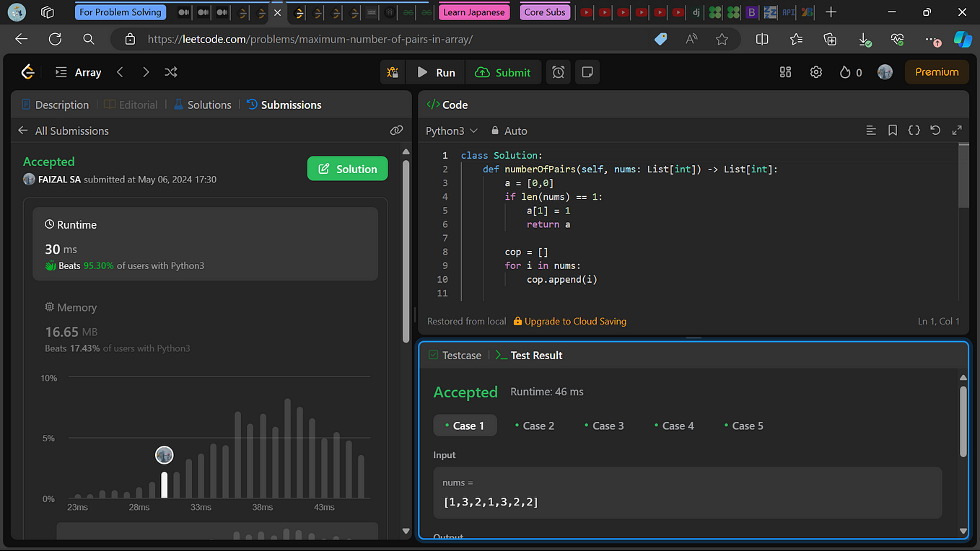
Task: Click the highlighted runtime distribution bar
Action: point(165,485)
